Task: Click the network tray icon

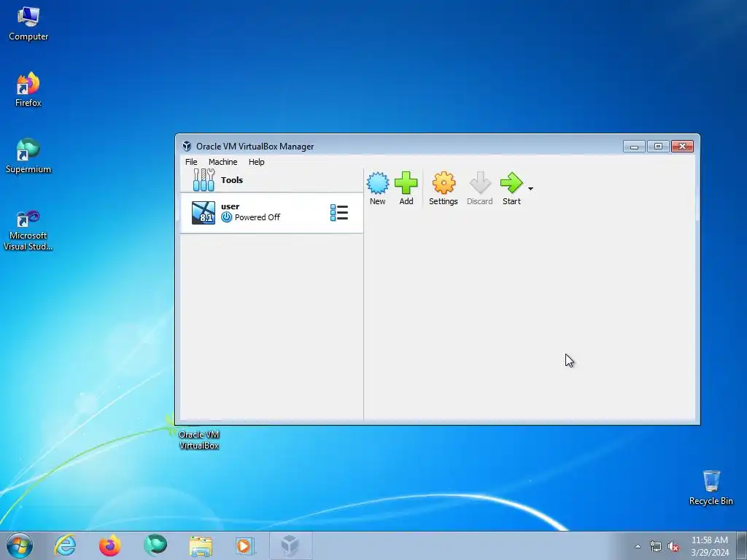Action: [x=656, y=547]
